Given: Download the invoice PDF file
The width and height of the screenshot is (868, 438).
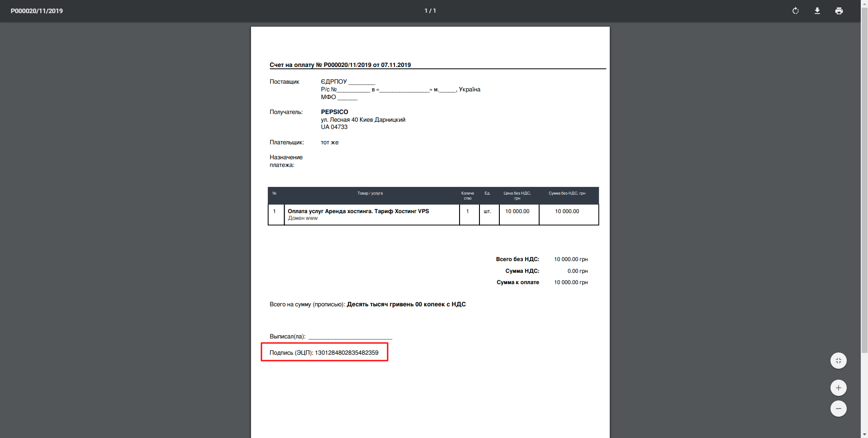Looking at the screenshot, I should (817, 11).
